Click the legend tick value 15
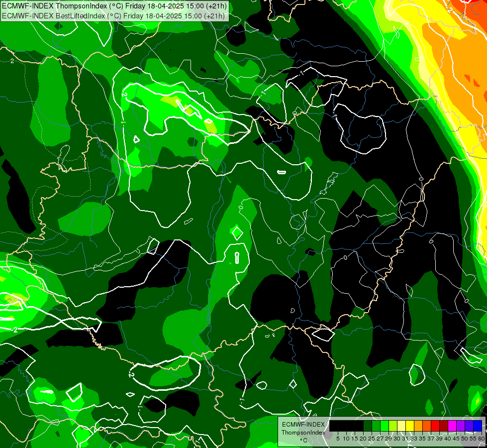This screenshot has width=487, height=448. tap(355, 439)
